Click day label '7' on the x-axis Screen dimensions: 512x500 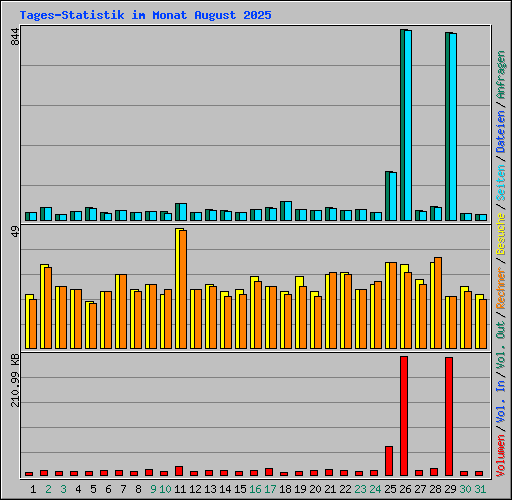[123, 489]
